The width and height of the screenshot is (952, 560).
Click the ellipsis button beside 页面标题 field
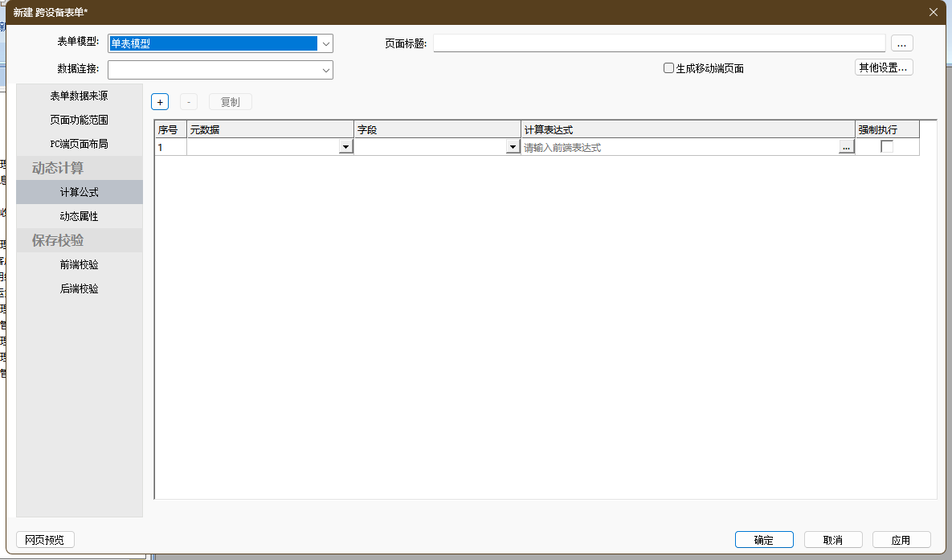(901, 43)
